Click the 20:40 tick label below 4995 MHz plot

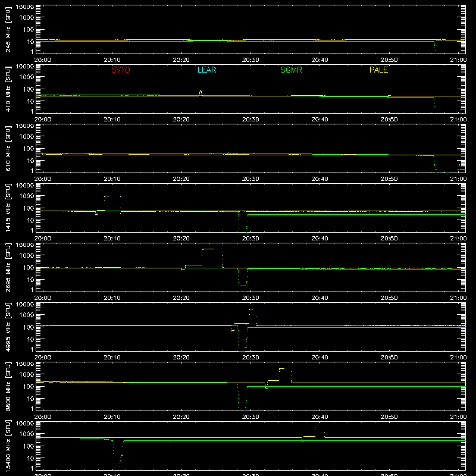320,358
